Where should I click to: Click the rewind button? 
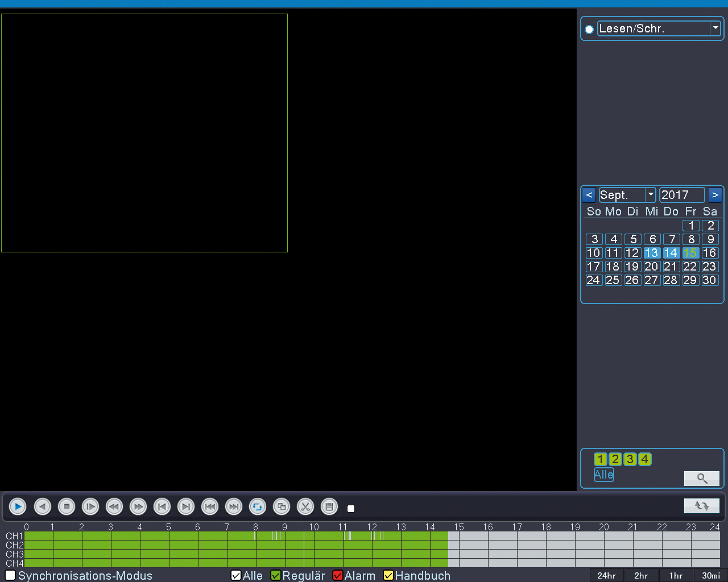tap(114, 506)
